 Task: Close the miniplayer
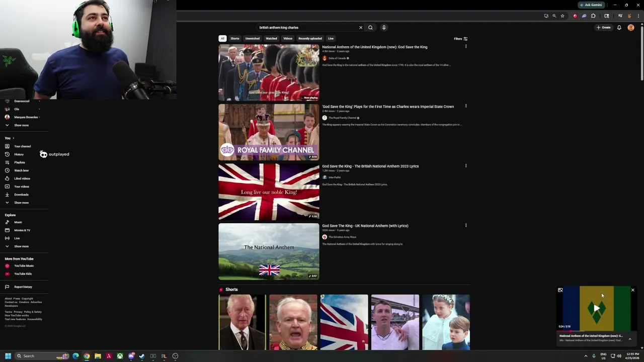click(632, 290)
